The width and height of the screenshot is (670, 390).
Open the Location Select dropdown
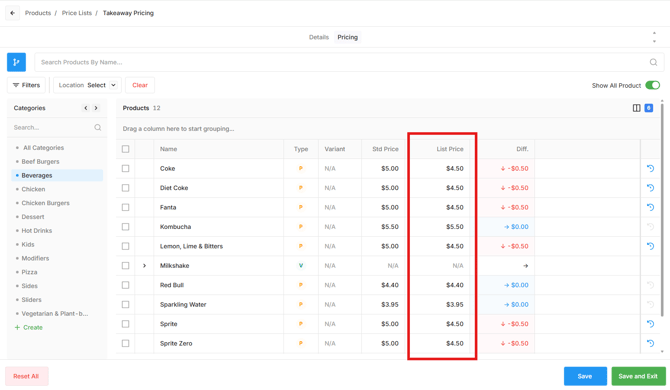87,85
